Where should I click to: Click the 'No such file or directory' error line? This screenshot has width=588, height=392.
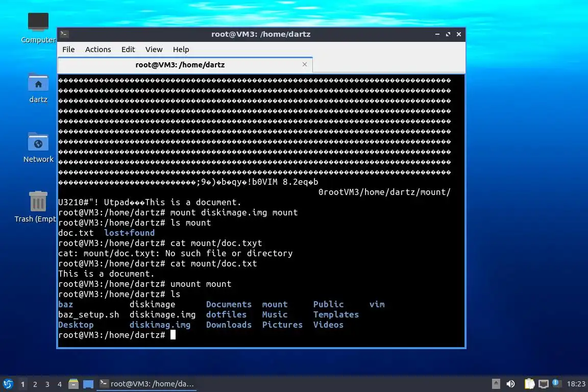point(176,253)
